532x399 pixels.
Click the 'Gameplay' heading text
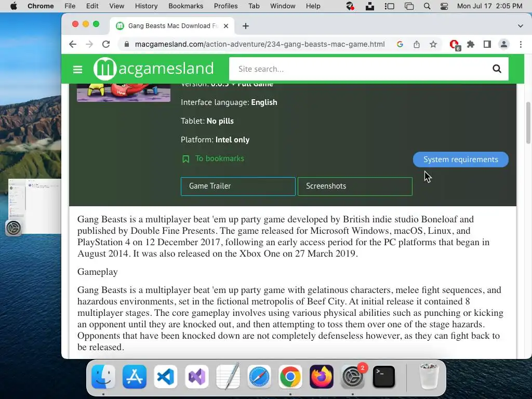(97, 272)
